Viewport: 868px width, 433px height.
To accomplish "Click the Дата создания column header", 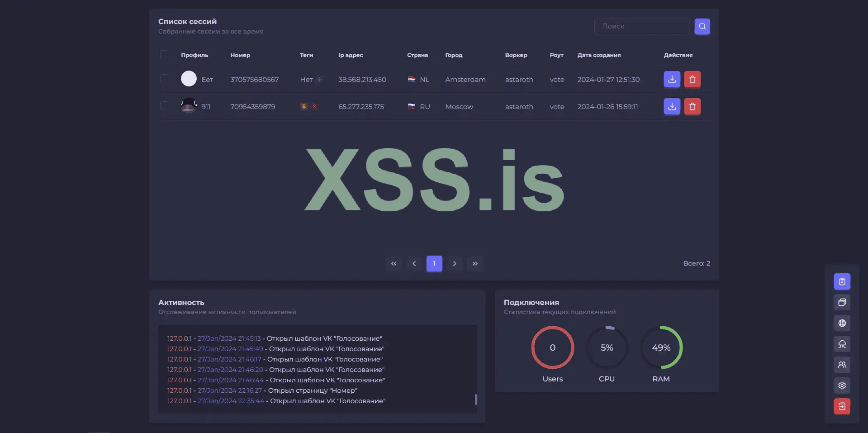I will (599, 55).
